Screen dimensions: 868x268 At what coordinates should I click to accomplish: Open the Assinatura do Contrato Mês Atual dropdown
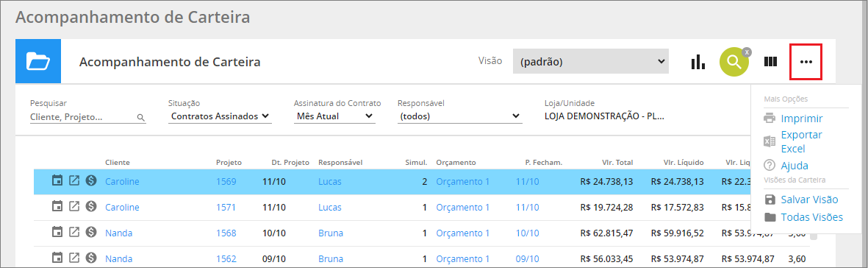334,116
